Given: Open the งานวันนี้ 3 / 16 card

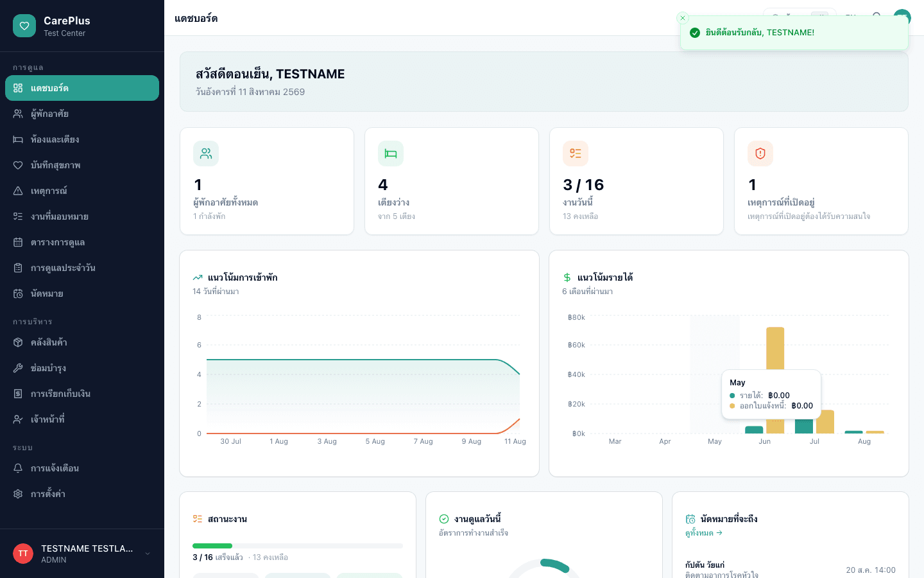Looking at the screenshot, I should click(x=637, y=181).
